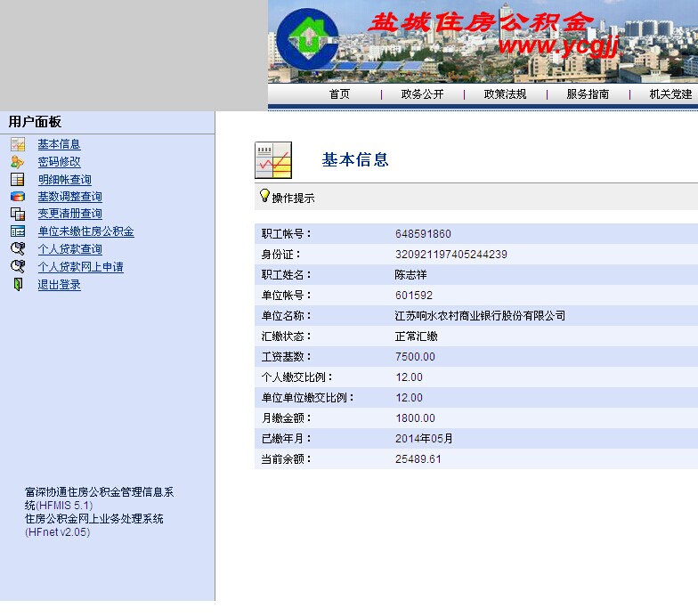Click the icon beside 单位未缴住房公积金

[x=18, y=231]
